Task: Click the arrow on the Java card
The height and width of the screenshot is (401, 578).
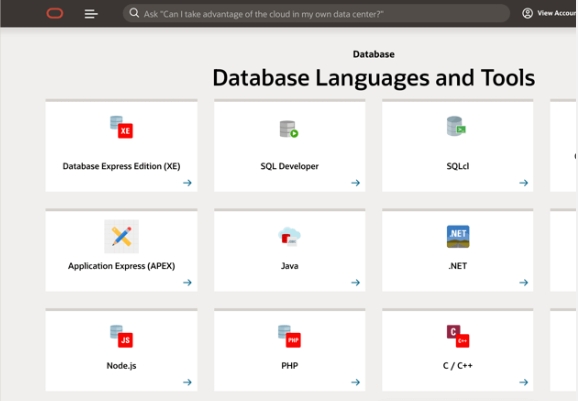Action: click(x=355, y=282)
